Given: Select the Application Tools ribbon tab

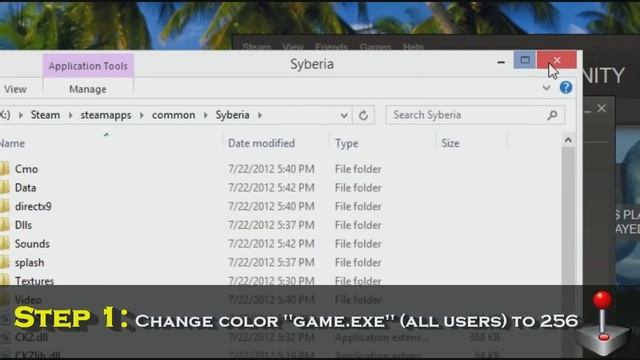Looking at the screenshot, I should pos(88,66).
